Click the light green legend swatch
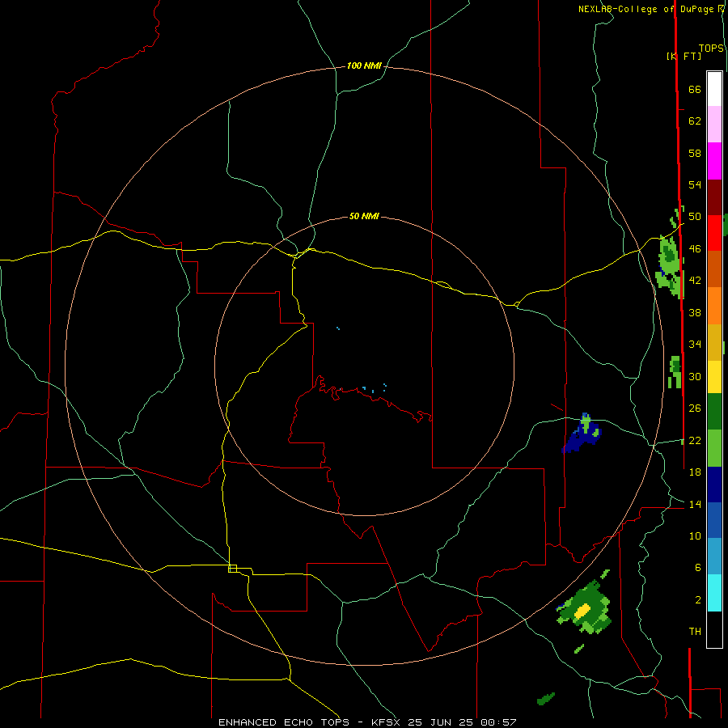Image resolution: width=728 pixels, height=728 pixels. tap(714, 448)
